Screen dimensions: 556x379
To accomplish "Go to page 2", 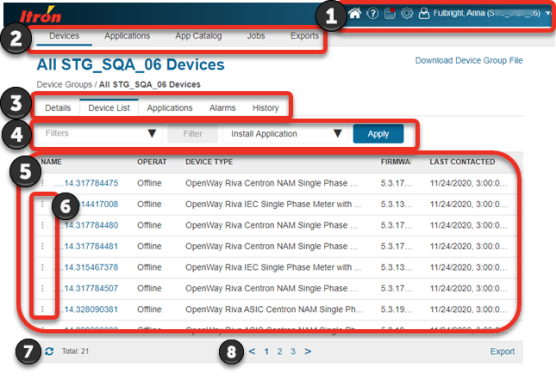I will click(x=280, y=351).
